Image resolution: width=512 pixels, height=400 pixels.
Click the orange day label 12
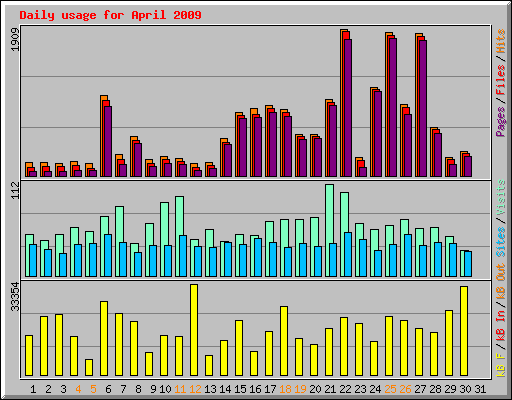(x=195, y=389)
